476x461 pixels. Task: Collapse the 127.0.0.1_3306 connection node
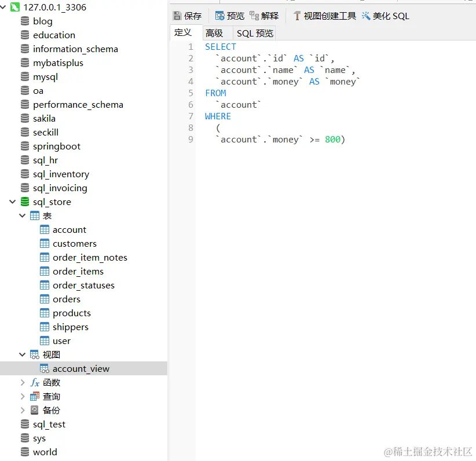[3, 7]
